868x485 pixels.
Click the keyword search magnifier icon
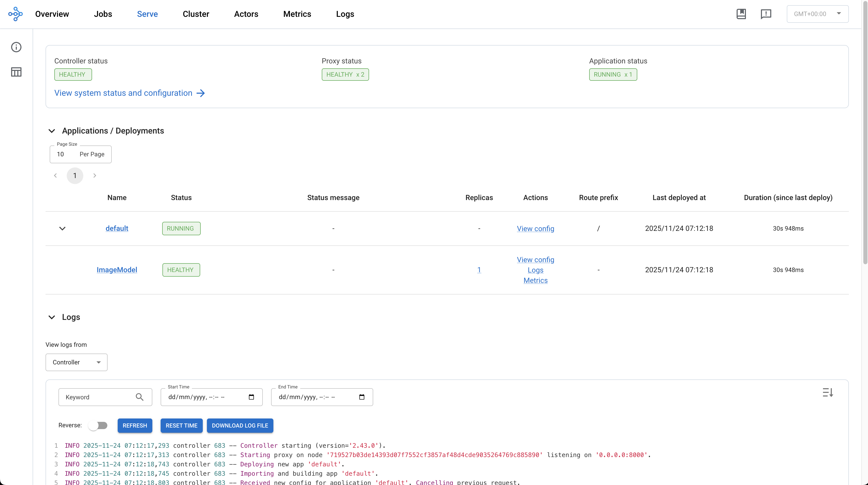click(139, 397)
